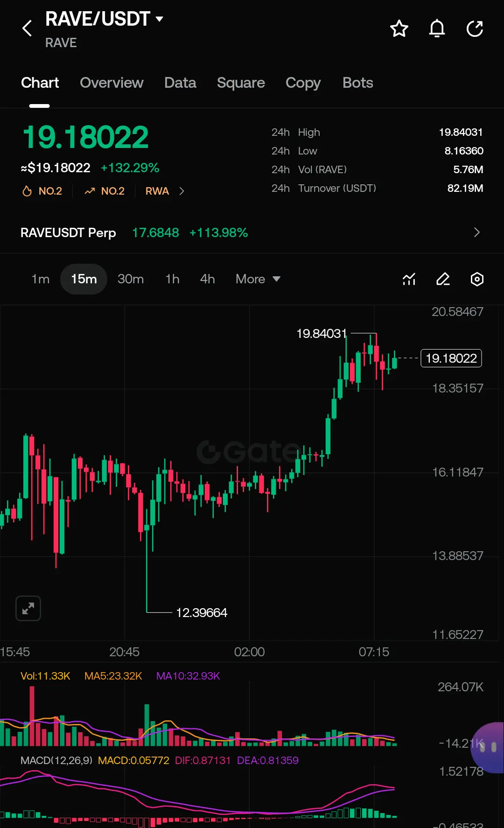The image size is (504, 828).
Task: Tap the 18.35157 price axis label
Action: 457,388
